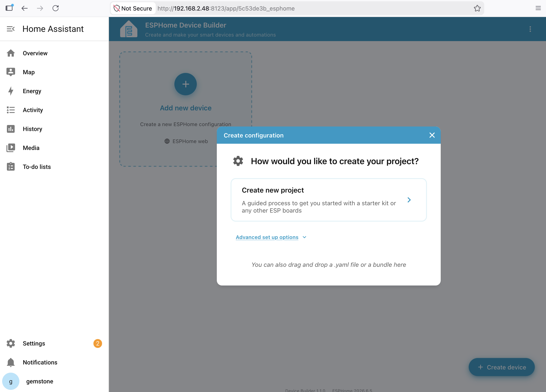This screenshot has width=546, height=392.
Task: Bookmark this page with the star icon
Action: pyautogui.click(x=477, y=8)
